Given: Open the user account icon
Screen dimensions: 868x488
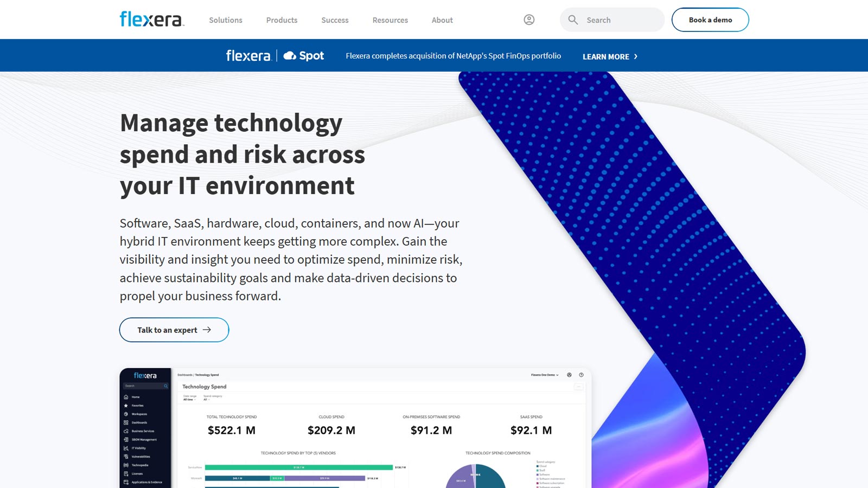Looking at the screenshot, I should coord(529,20).
